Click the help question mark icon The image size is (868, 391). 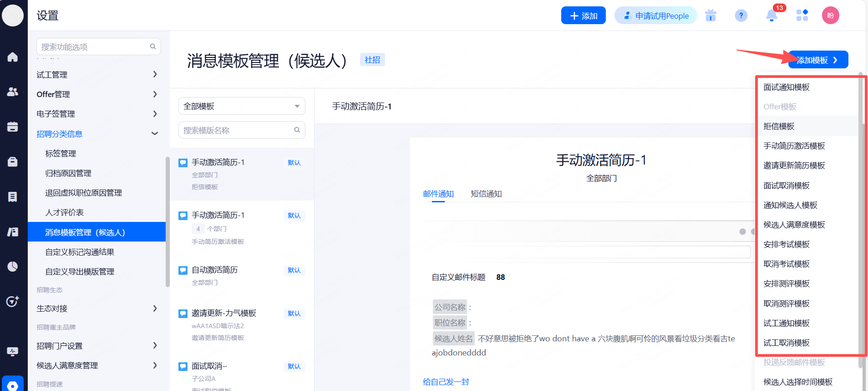click(x=741, y=16)
